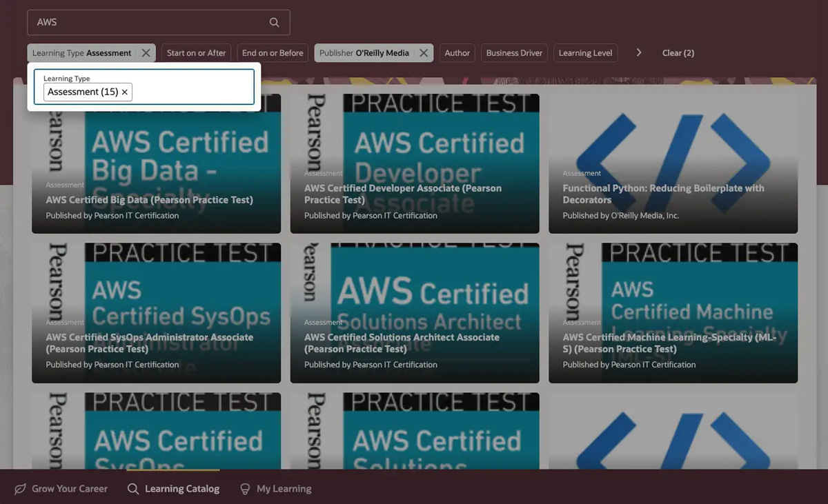Go to Learning Catalog tab
828x504 pixels.
(173, 489)
